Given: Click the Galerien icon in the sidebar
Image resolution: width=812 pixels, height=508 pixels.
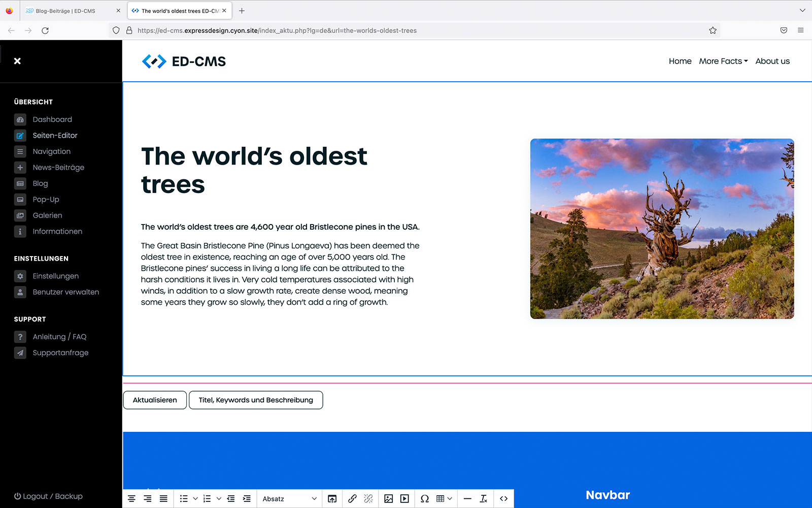Looking at the screenshot, I should pyautogui.click(x=20, y=215).
